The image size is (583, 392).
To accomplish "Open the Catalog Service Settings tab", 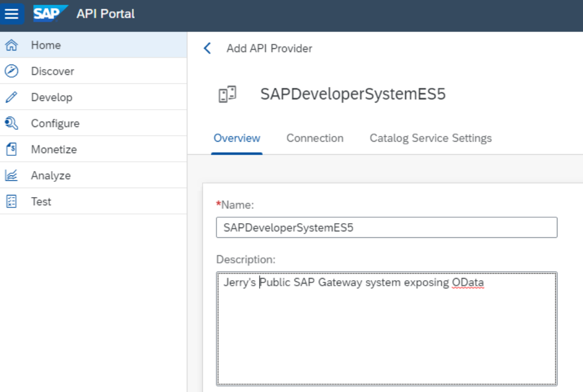I will pyautogui.click(x=430, y=138).
